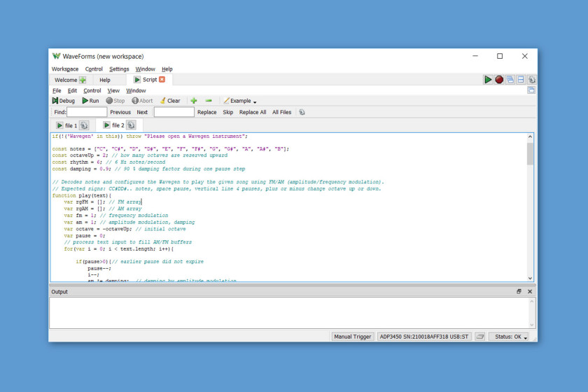Open the Help tab
The height and width of the screenshot is (392, 588).
tap(104, 80)
